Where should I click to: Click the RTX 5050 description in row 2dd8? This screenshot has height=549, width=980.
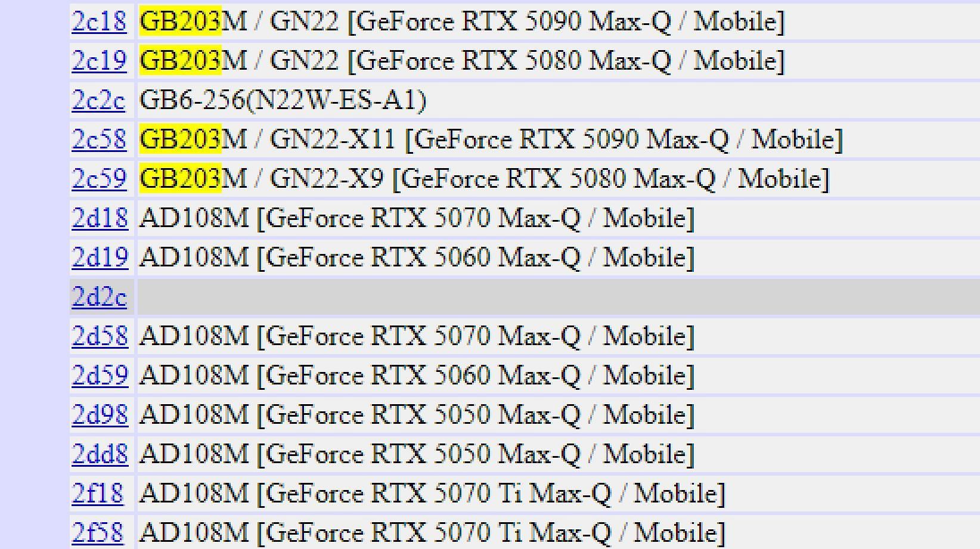pos(417,455)
